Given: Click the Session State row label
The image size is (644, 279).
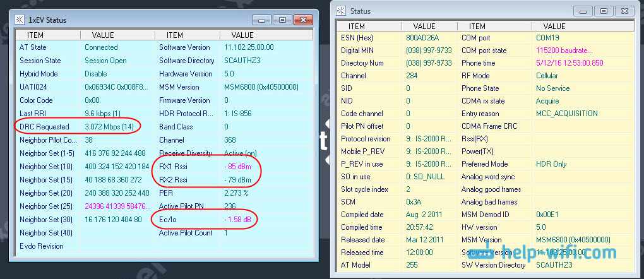Looking at the screenshot, I should pos(40,61).
